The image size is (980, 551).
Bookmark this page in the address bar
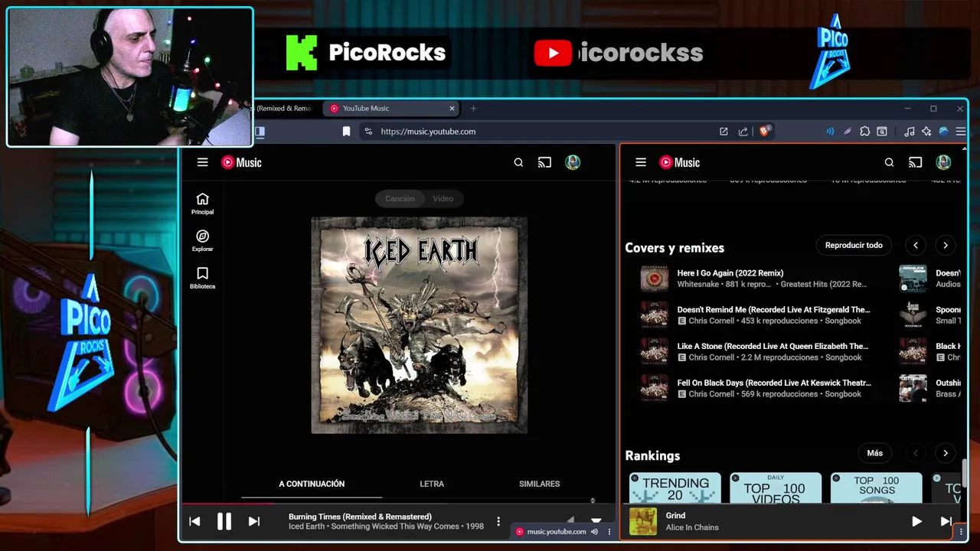346,132
